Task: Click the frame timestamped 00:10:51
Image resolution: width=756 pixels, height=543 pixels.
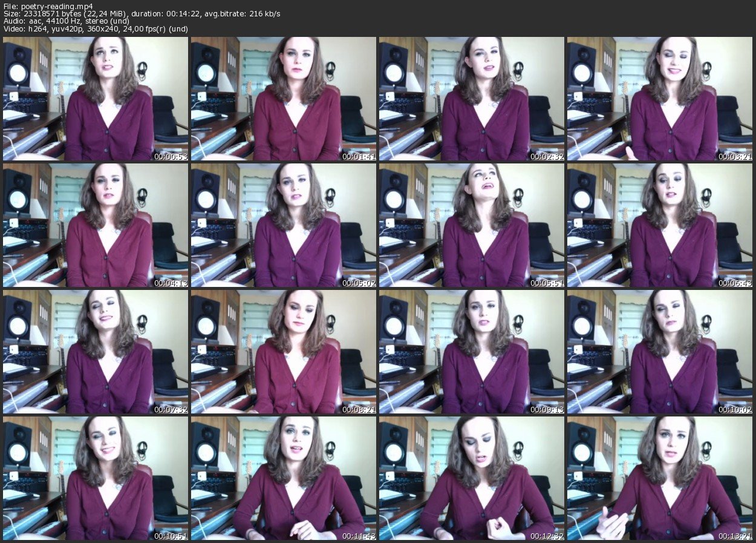Action: click(96, 477)
